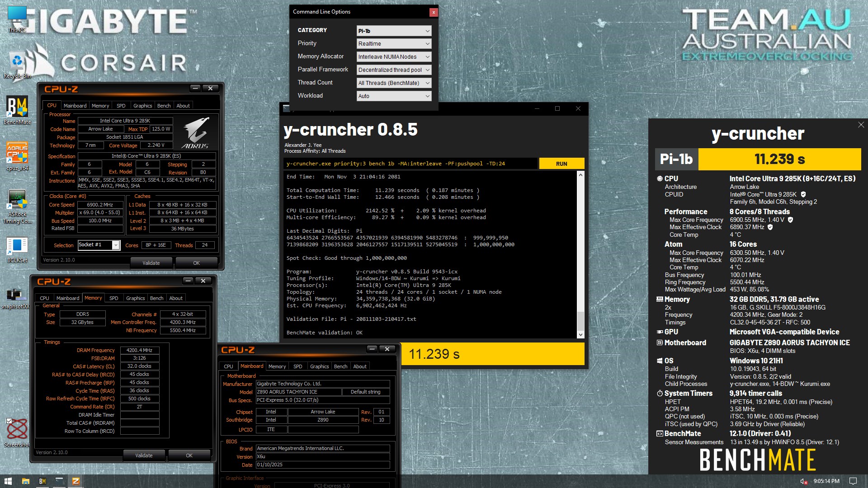
Task: Click the Core Voltage value 2.240 V
Action: point(156,145)
